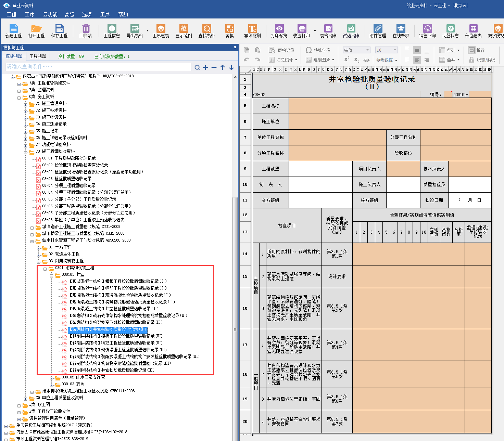Open the 帮助 menu
Viewport: 504px width, 441px height.
coord(123,14)
